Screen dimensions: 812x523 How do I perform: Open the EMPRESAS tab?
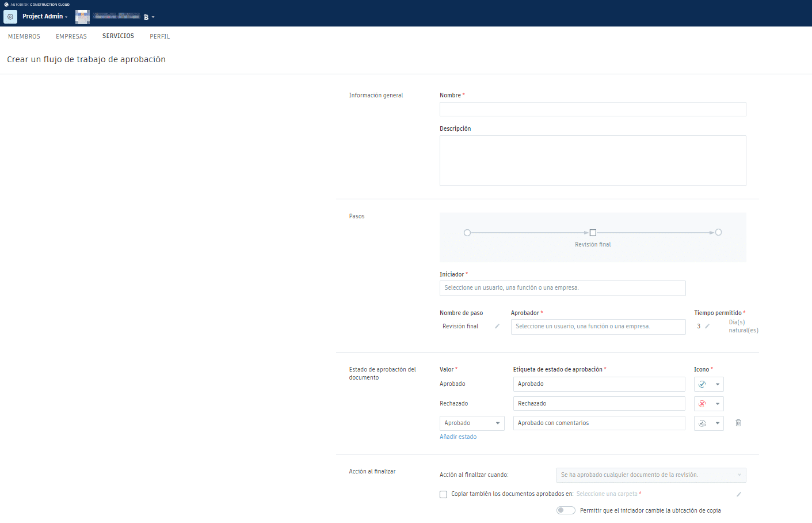[71, 36]
